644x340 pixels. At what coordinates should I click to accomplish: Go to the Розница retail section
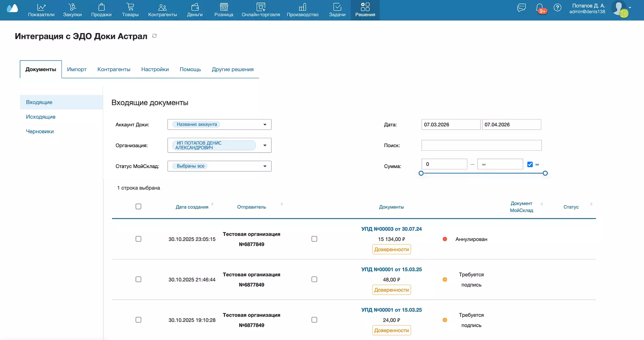click(223, 10)
